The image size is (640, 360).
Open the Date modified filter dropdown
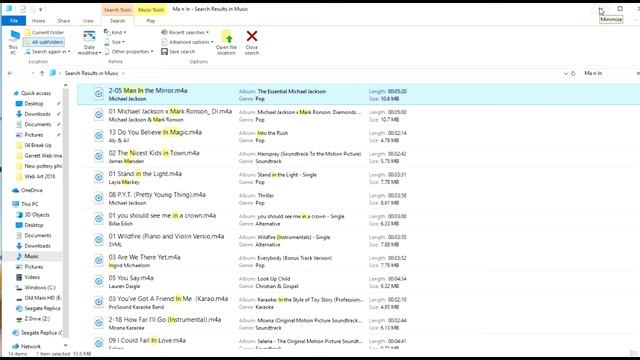pyautogui.click(x=89, y=42)
